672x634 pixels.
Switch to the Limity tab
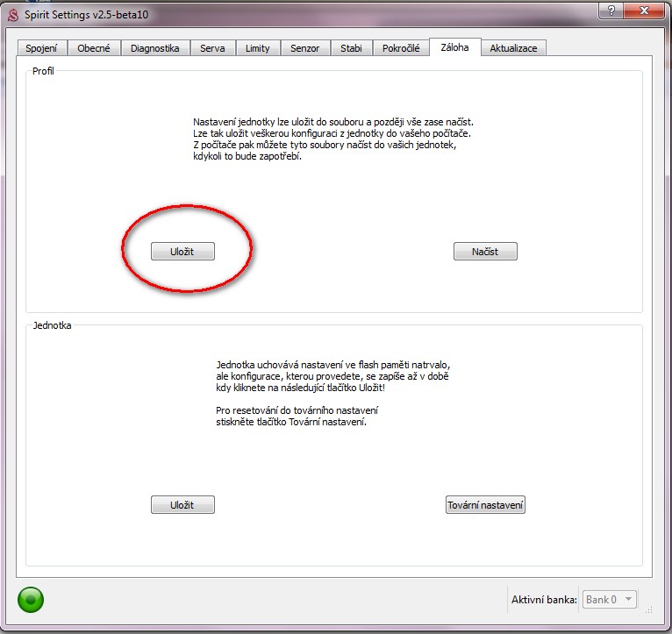point(258,48)
